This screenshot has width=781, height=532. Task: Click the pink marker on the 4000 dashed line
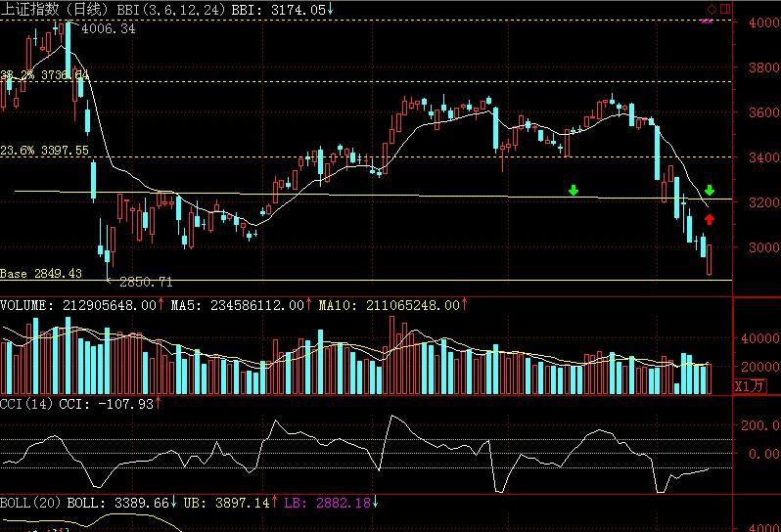[707, 21]
